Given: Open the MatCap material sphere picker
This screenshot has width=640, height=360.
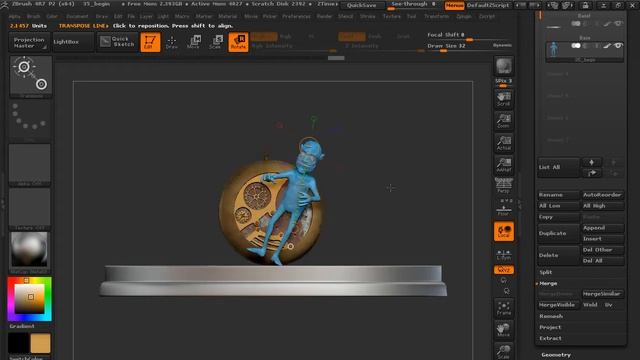Looking at the screenshot, I should 30,252.
